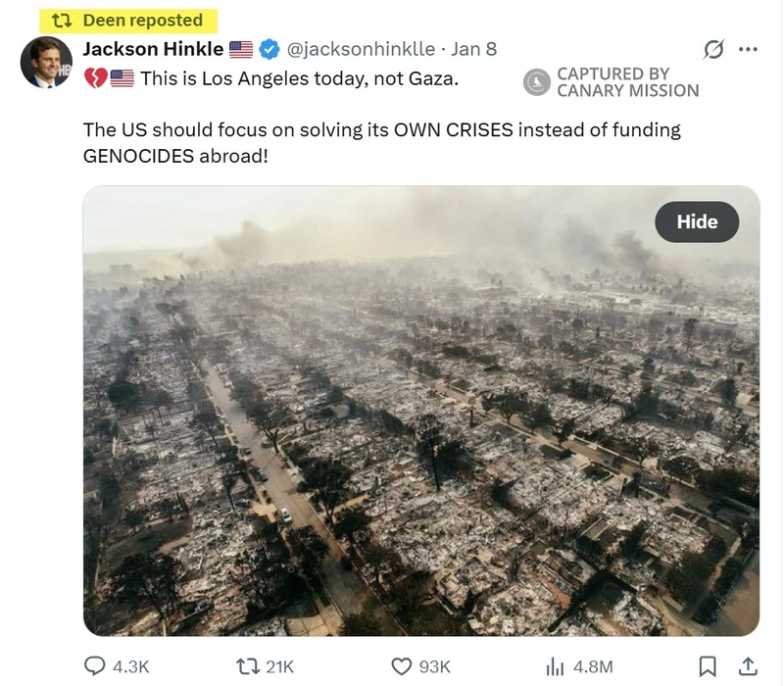Click the share upload icon
784x686 pixels.
(748, 666)
